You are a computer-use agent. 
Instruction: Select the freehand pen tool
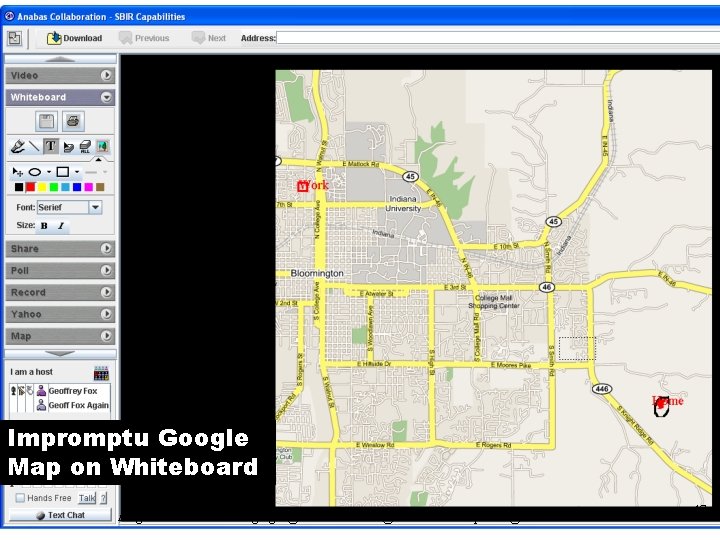tap(17, 146)
